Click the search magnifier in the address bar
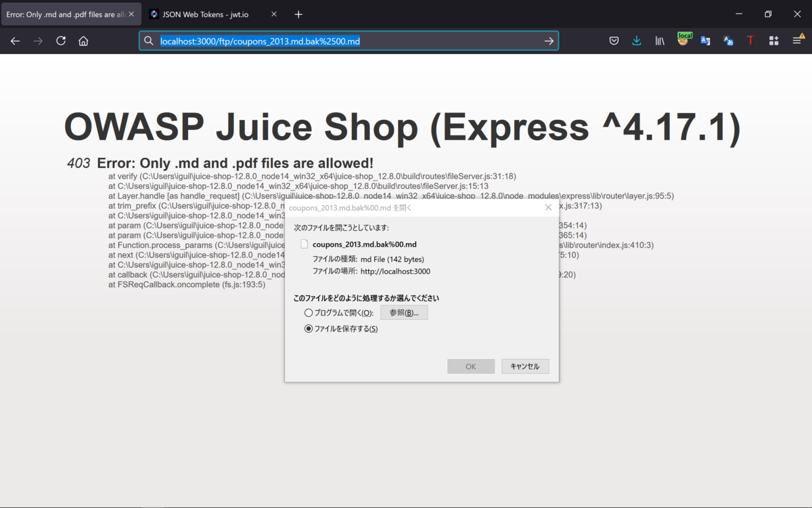 point(149,41)
